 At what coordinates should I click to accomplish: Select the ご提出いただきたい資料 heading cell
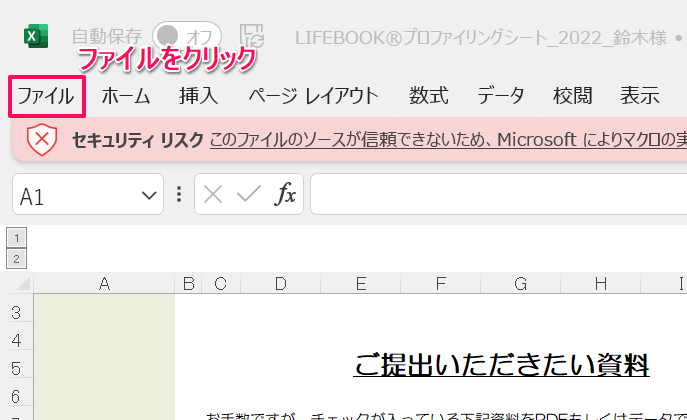tap(501, 365)
